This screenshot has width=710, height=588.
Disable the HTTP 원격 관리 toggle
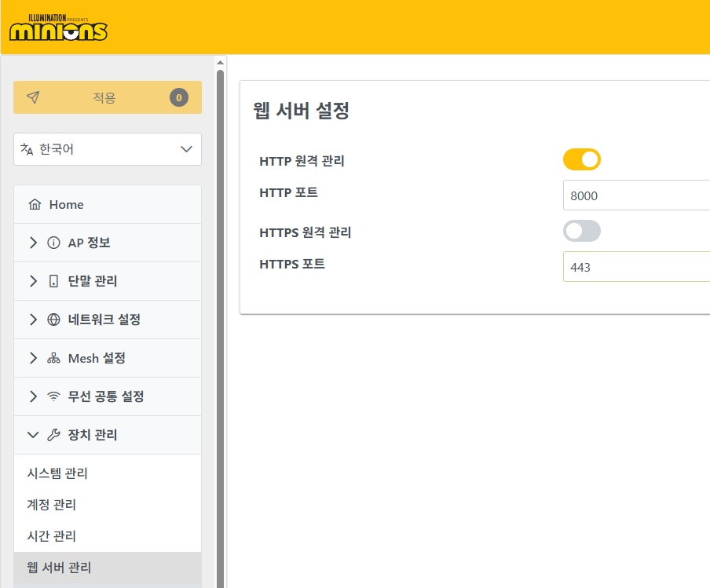(581, 160)
